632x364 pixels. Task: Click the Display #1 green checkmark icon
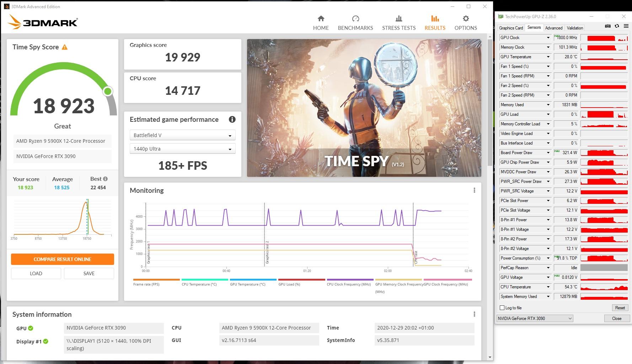(x=45, y=341)
